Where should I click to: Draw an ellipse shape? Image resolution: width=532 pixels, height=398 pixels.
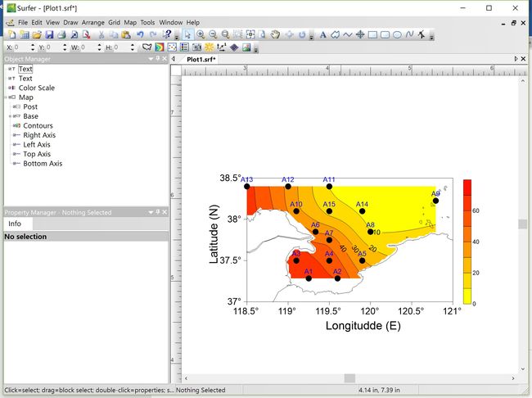coord(397,34)
